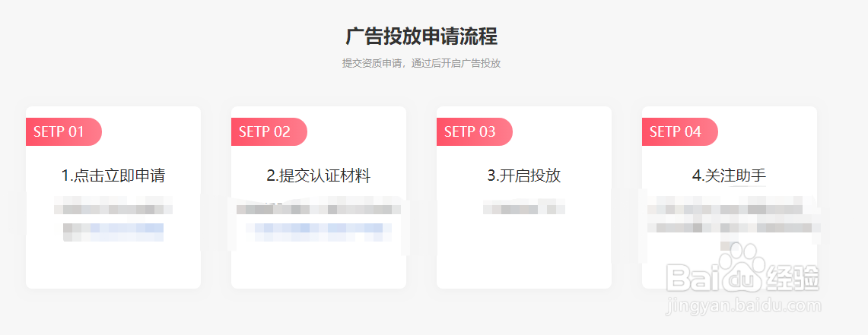Viewport: 868px width, 335px height.
Task: Click the 1.点击立即申请 heading
Action: point(113,175)
